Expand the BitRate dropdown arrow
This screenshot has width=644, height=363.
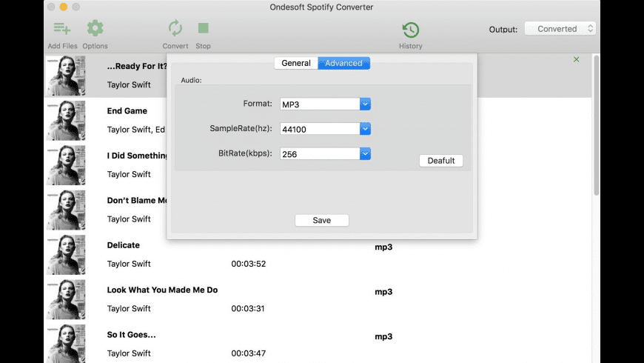tap(365, 154)
